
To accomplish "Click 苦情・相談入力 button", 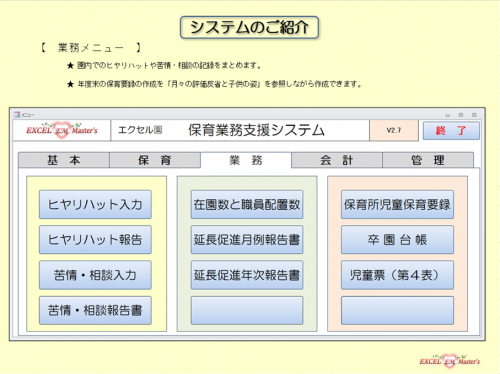I will pyautogui.click(x=95, y=275).
